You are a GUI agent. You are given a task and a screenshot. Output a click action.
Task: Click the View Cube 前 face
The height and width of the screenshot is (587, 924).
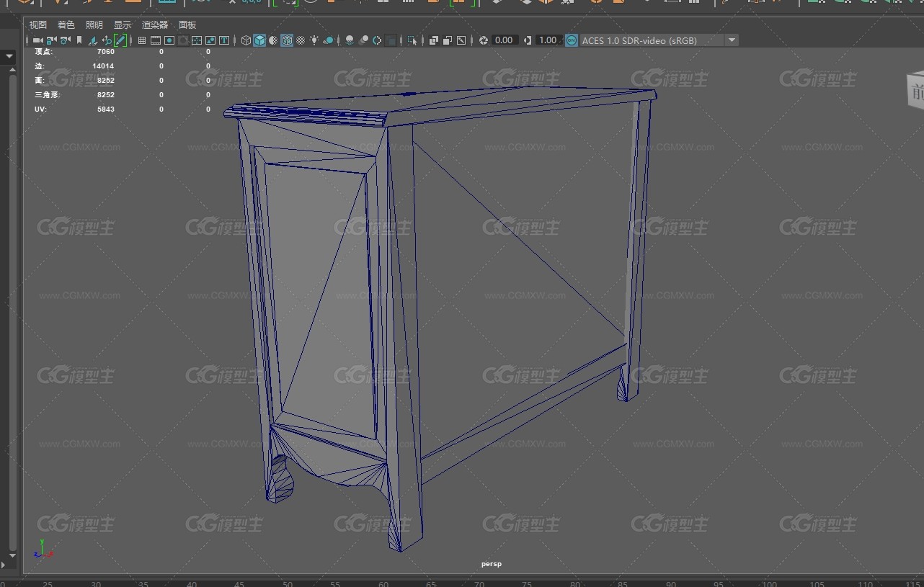(x=915, y=91)
